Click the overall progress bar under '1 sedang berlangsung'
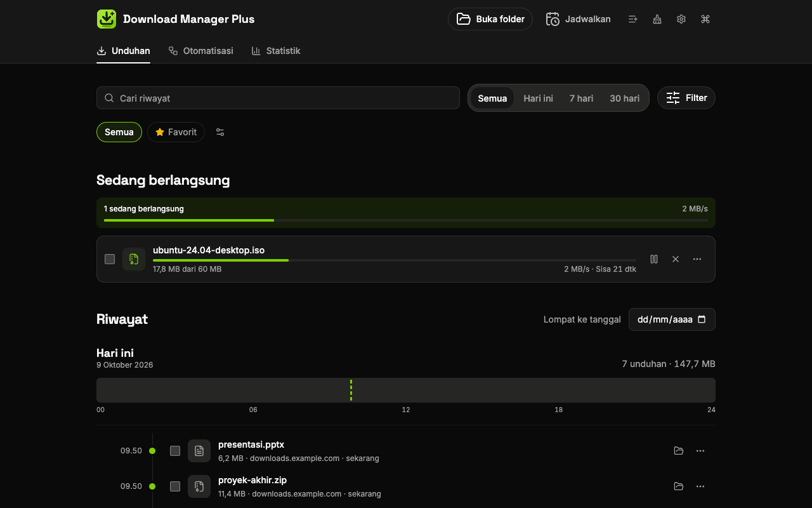The width and height of the screenshot is (812, 508). (x=406, y=220)
